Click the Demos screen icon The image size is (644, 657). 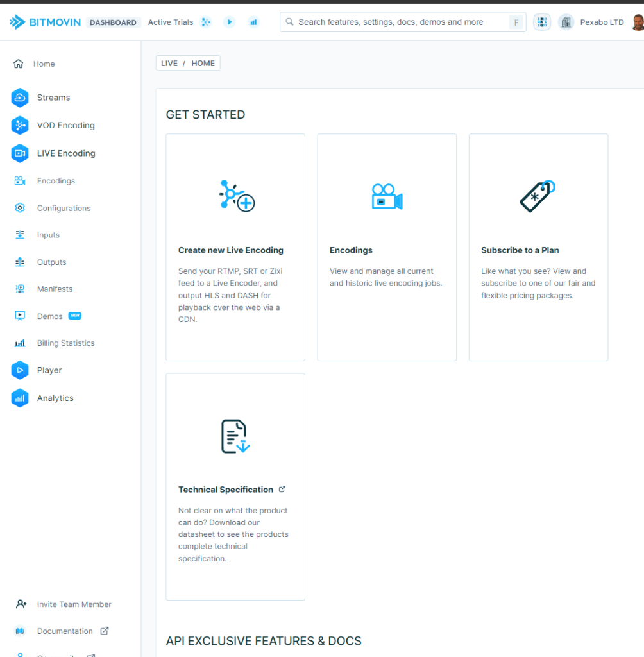point(20,316)
